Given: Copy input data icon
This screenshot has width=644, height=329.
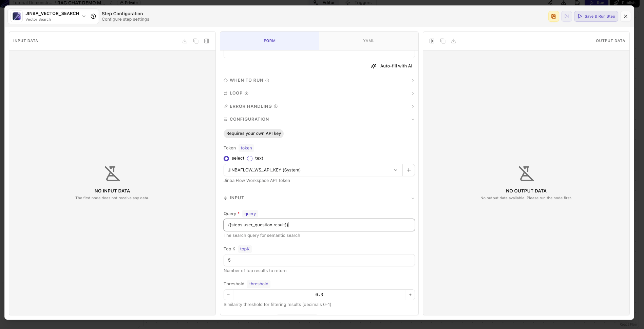Looking at the screenshot, I should 196,41.
